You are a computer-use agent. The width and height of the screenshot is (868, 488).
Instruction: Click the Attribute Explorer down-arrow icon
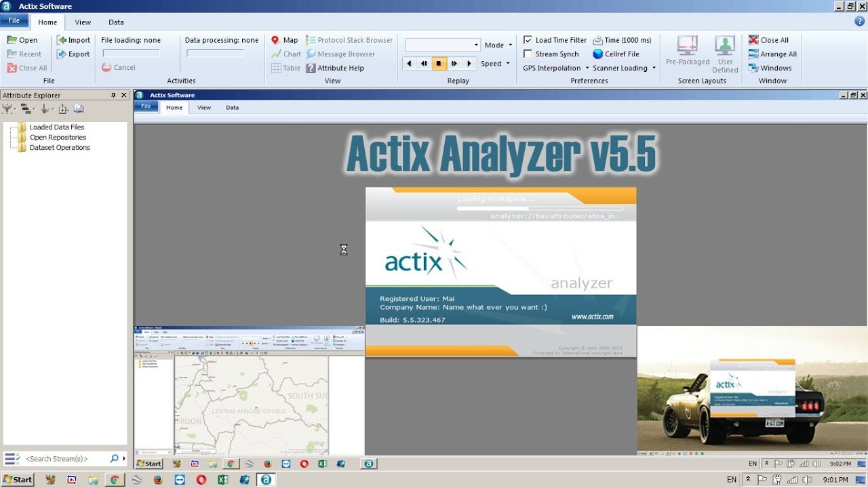[x=45, y=108]
